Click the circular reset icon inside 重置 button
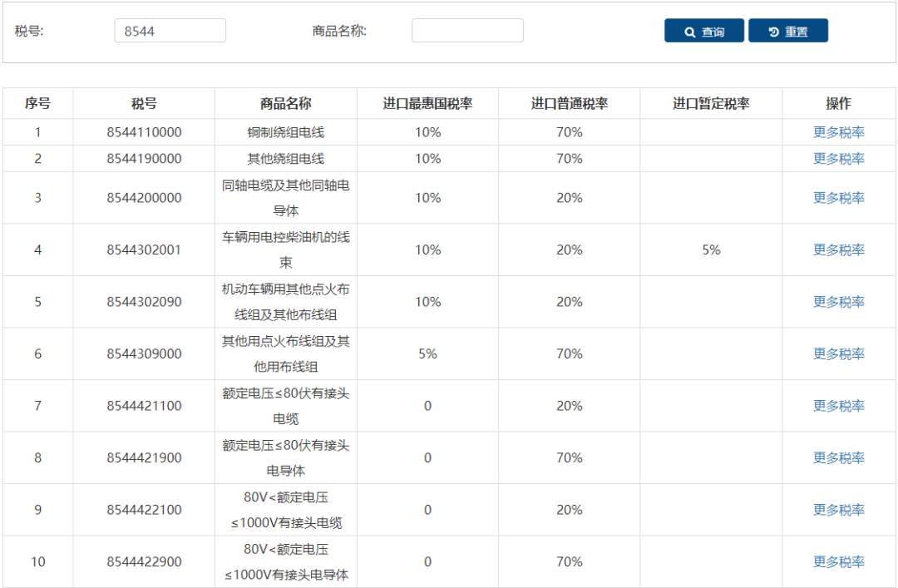Viewport: 898px width, 588px height. [772, 31]
